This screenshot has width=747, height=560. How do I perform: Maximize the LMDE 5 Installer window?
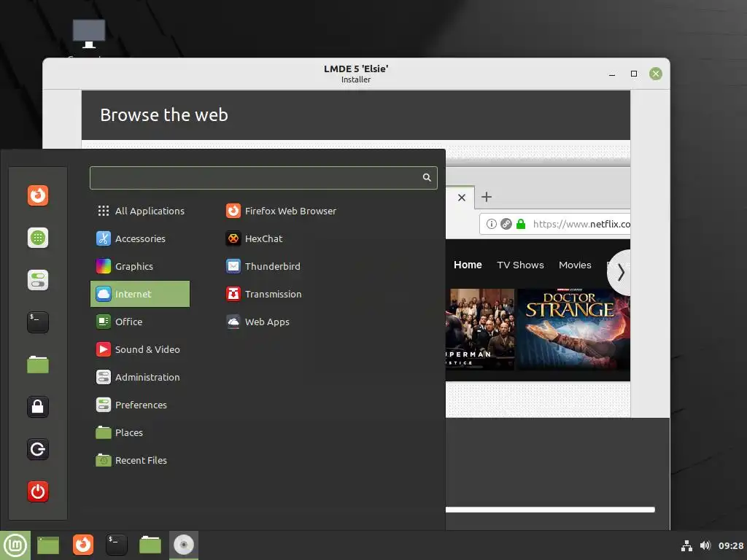(x=634, y=74)
